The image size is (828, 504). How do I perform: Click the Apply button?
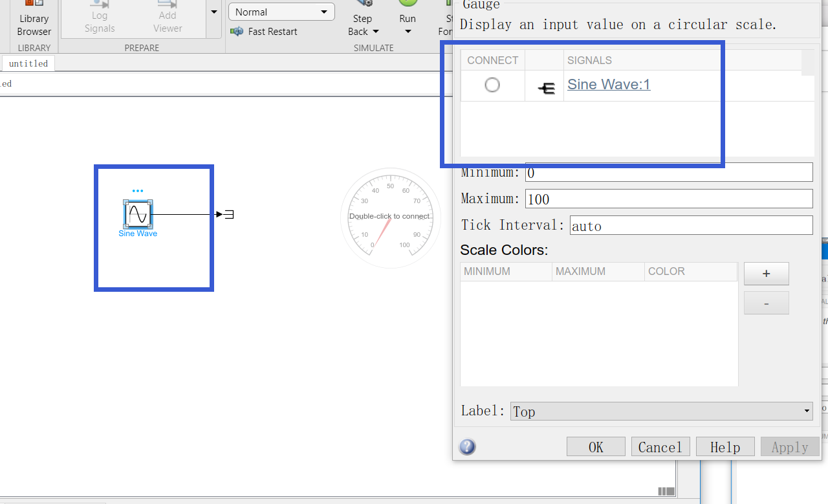(x=790, y=447)
